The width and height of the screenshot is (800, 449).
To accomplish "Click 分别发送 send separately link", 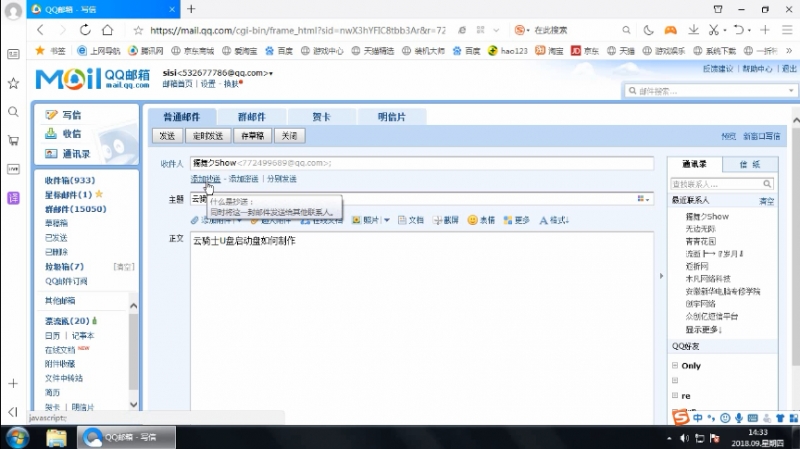I will click(x=282, y=179).
